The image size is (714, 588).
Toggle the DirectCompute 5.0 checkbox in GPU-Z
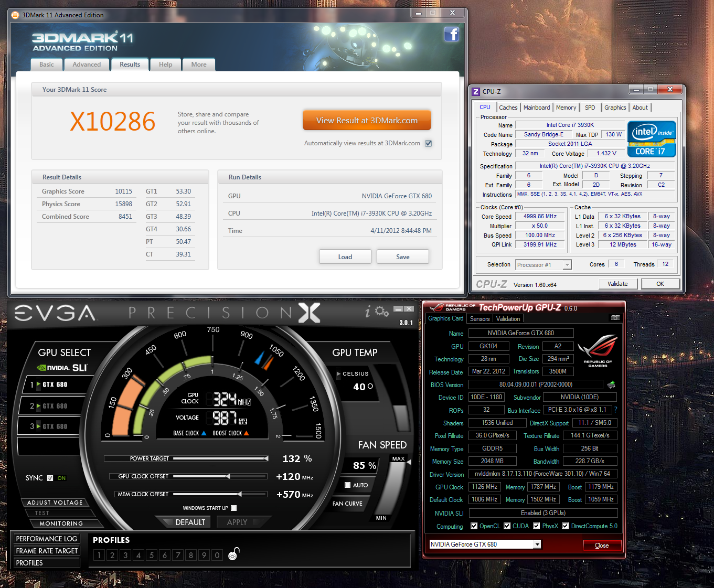566,526
